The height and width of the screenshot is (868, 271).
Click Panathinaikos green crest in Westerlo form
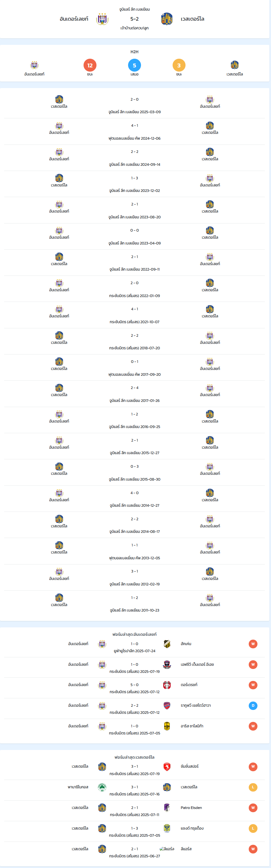(x=102, y=787)
